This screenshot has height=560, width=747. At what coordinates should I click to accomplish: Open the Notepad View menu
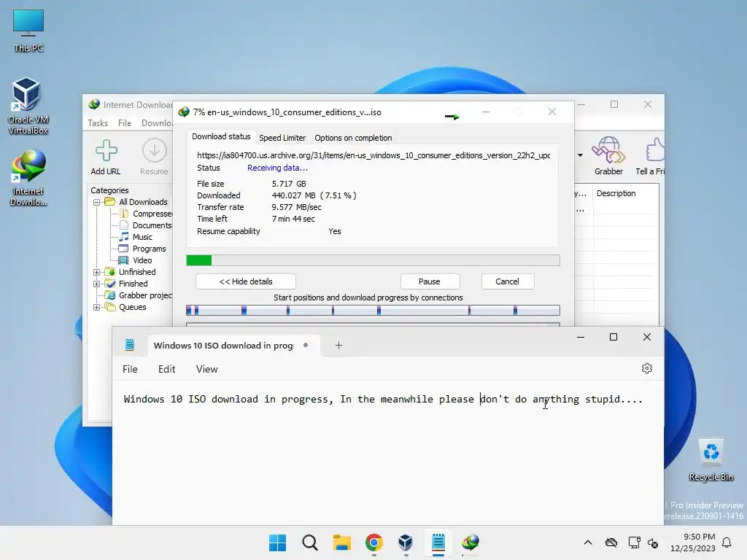(x=206, y=369)
